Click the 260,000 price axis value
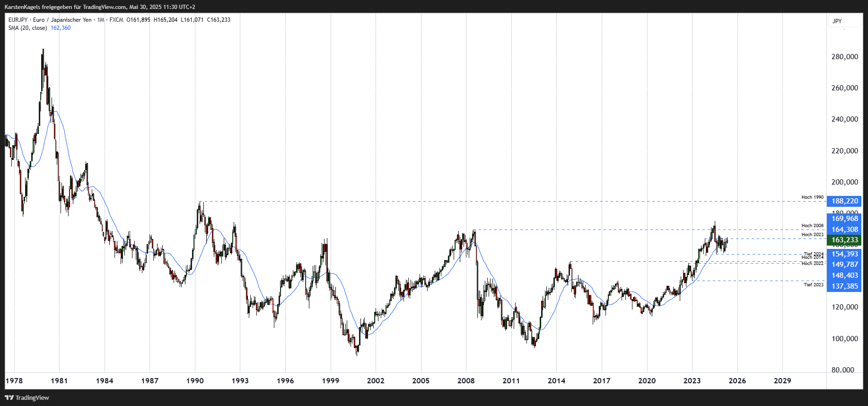The image size is (868, 406). [x=844, y=88]
